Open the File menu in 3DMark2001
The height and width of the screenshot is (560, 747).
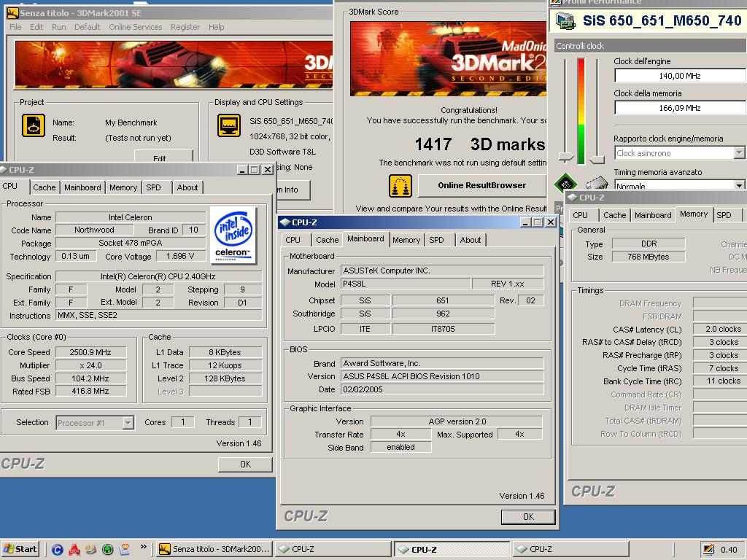[x=15, y=27]
